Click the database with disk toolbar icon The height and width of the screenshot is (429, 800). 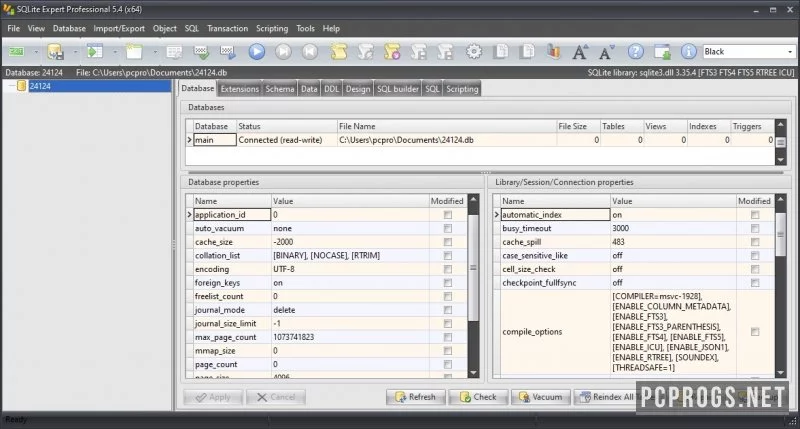[55, 52]
